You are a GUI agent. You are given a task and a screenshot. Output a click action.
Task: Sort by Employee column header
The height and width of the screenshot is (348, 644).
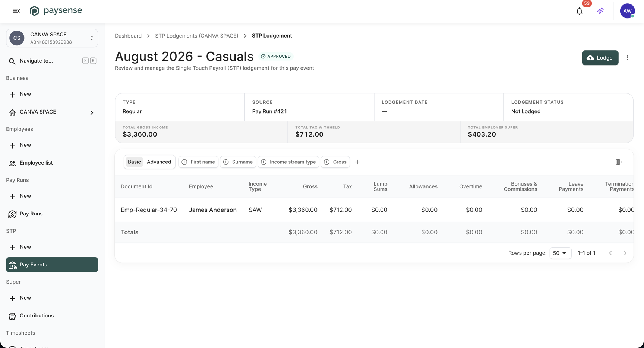click(201, 186)
